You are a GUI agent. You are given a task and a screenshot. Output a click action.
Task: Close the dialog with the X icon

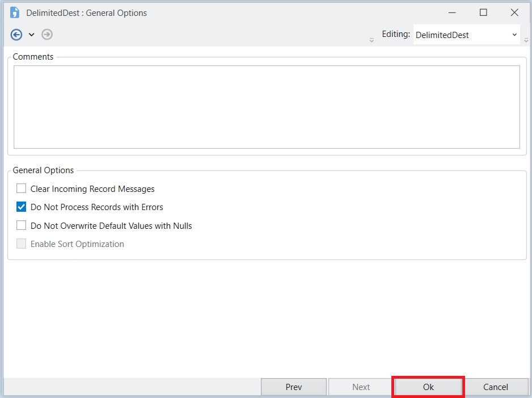(x=514, y=12)
